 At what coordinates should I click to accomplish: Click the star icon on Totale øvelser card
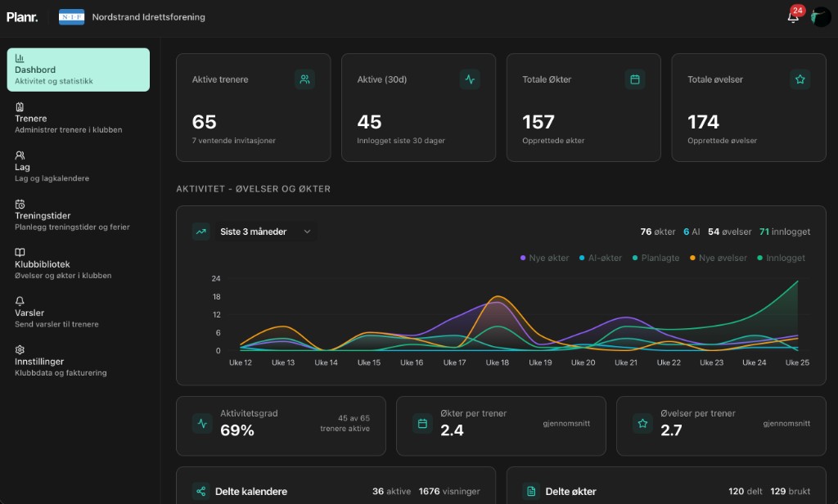click(800, 79)
